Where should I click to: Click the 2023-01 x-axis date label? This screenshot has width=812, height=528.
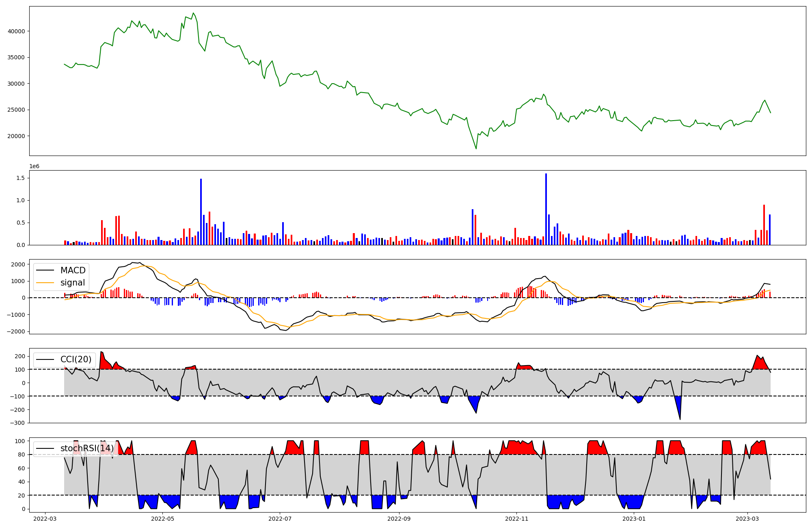click(x=634, y=519)
